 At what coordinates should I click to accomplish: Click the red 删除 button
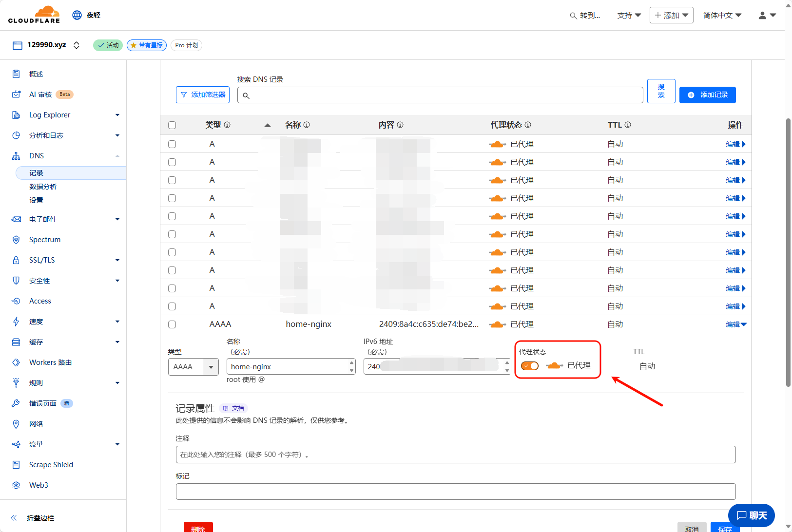[198, 528]
